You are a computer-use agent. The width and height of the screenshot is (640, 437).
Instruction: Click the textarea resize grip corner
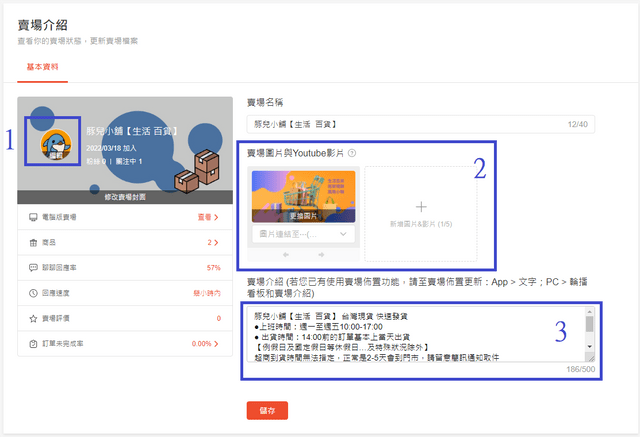coord(590,357)
